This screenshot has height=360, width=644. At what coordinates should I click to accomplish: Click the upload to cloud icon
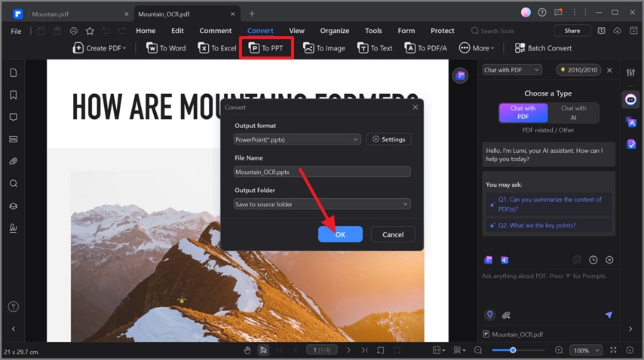click(x=618, y=31)
